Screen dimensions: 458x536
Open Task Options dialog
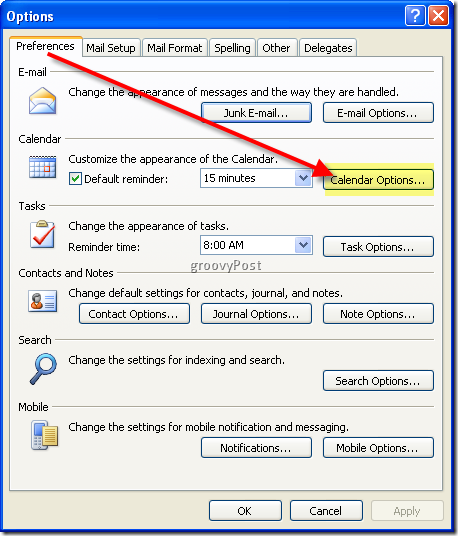[378, 247]
